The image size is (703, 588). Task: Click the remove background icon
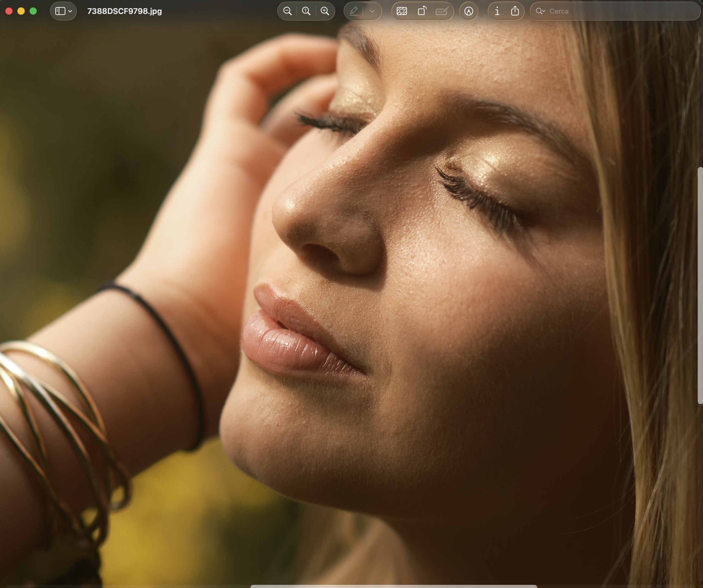coord(402,11)
